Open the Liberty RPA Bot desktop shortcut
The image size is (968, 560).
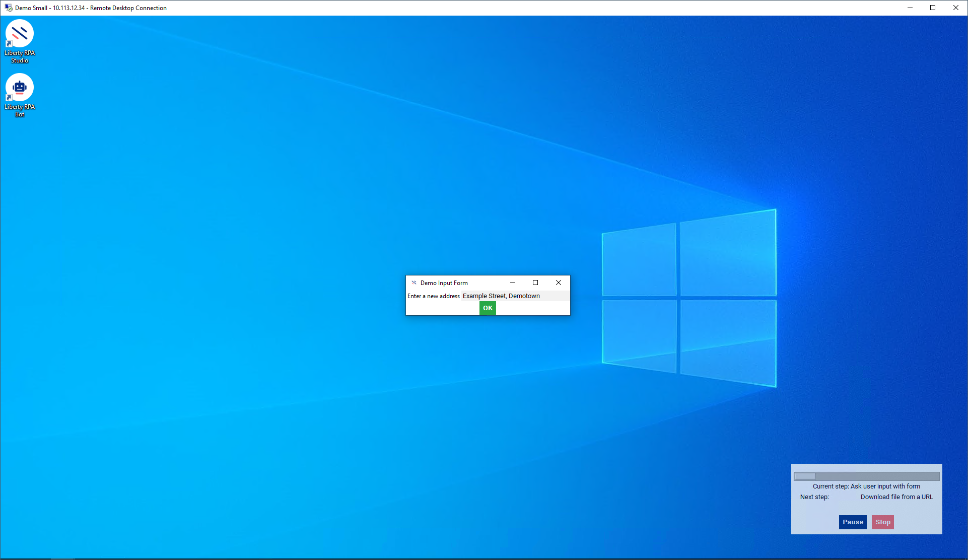20,88
